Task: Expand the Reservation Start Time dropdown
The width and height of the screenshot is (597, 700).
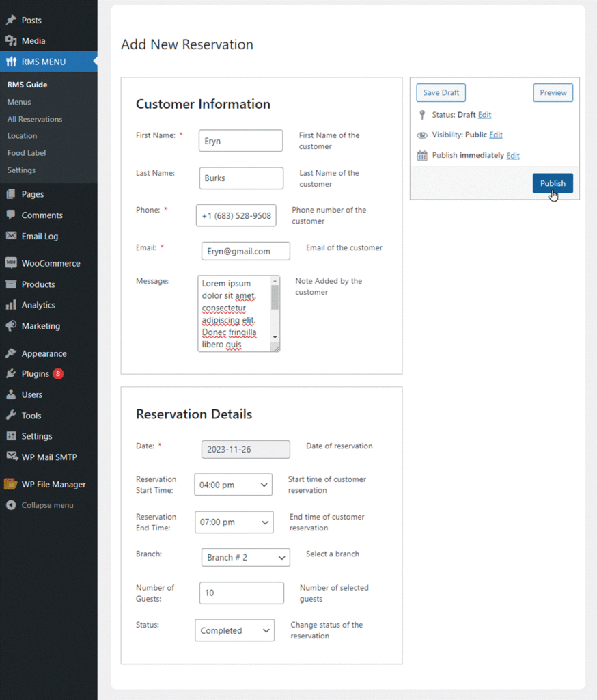Action: tap(234, 485)
